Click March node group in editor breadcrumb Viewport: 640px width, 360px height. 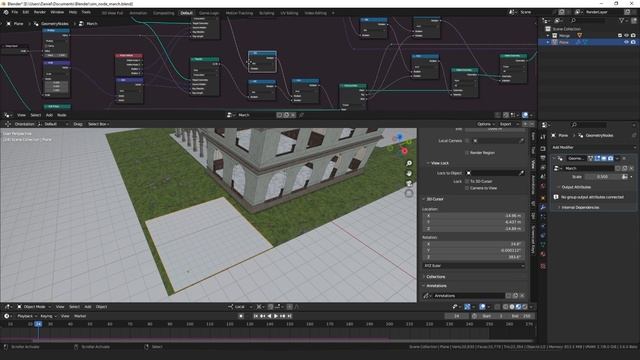pos(88,24)
